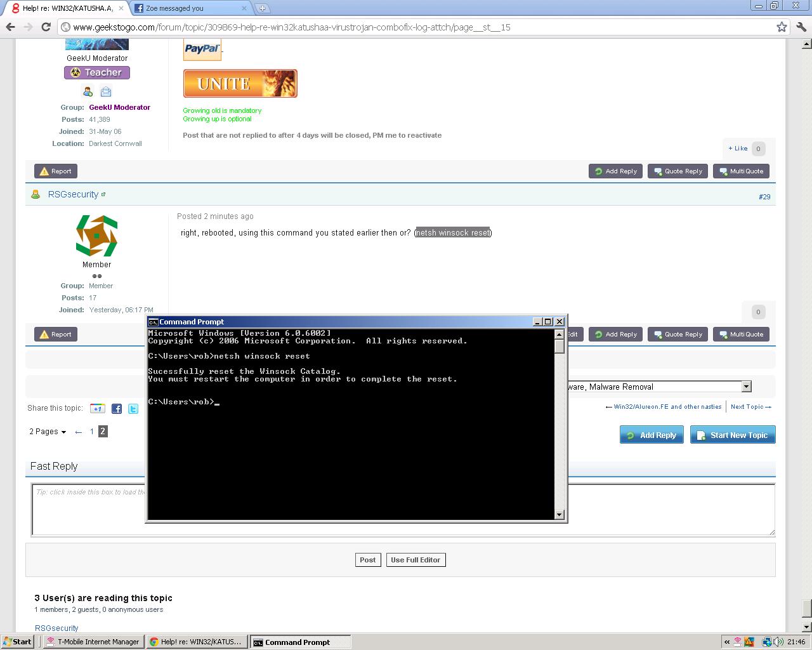Click the Post button in Fast Reply

pos(368,560)
